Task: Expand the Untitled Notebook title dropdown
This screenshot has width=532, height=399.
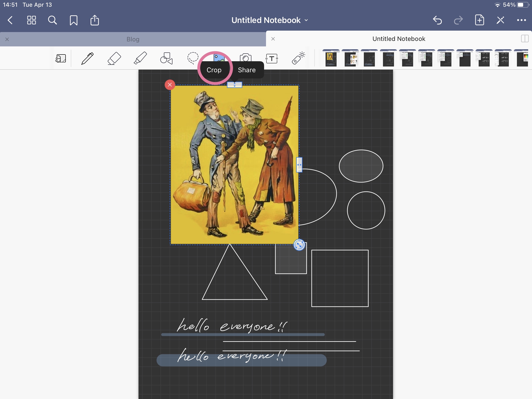Action: 269,20
